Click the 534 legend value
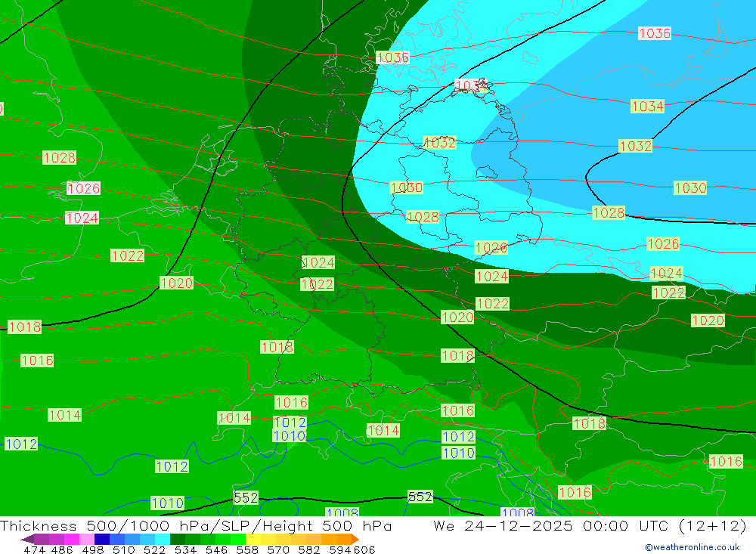The image size is (756, 554). coord(185,549)
